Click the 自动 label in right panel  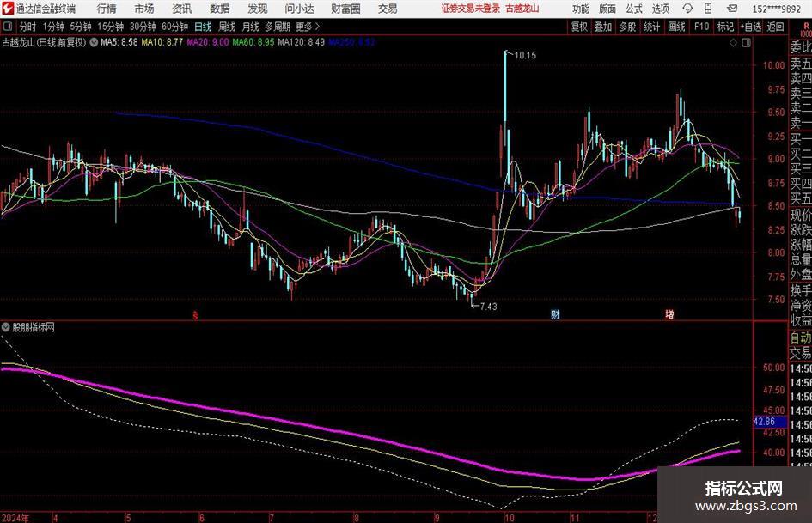point(801,338)
